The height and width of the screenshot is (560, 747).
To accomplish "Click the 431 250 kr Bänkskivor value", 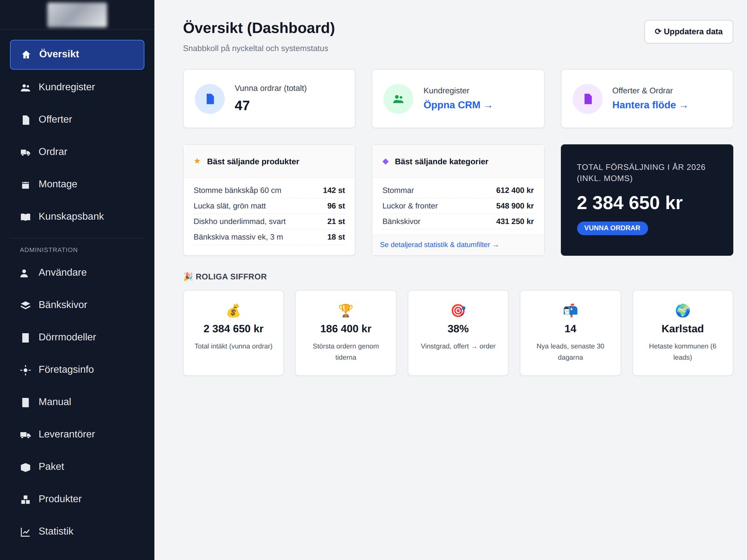I will coord(515,221).
